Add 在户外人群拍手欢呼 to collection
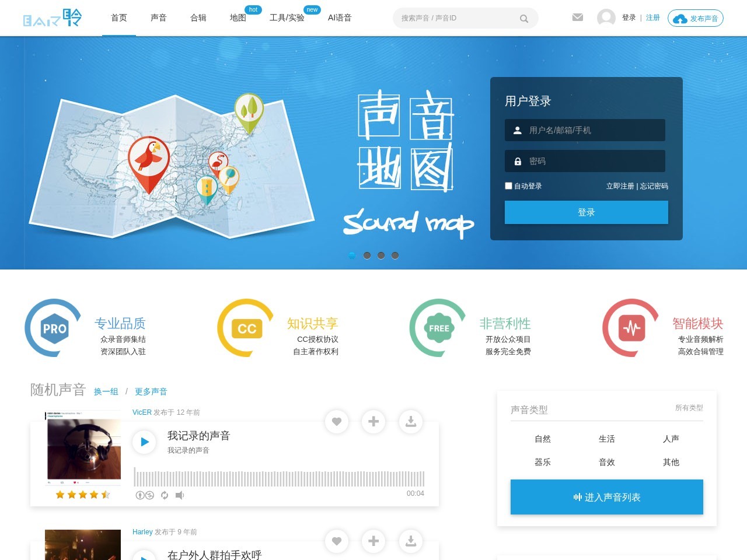This screenshot has height=560, width=747. 373,541
